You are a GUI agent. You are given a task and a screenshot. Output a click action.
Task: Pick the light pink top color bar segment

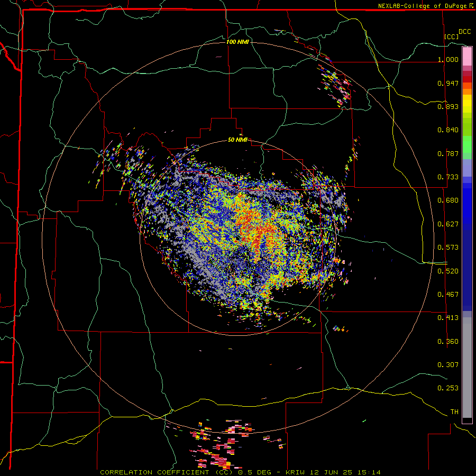(467, 57)
